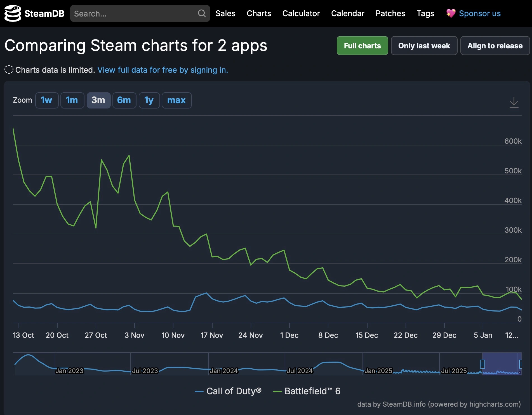Set zoom range to 1m
The image size is (532, 415).
coord(72,100)
